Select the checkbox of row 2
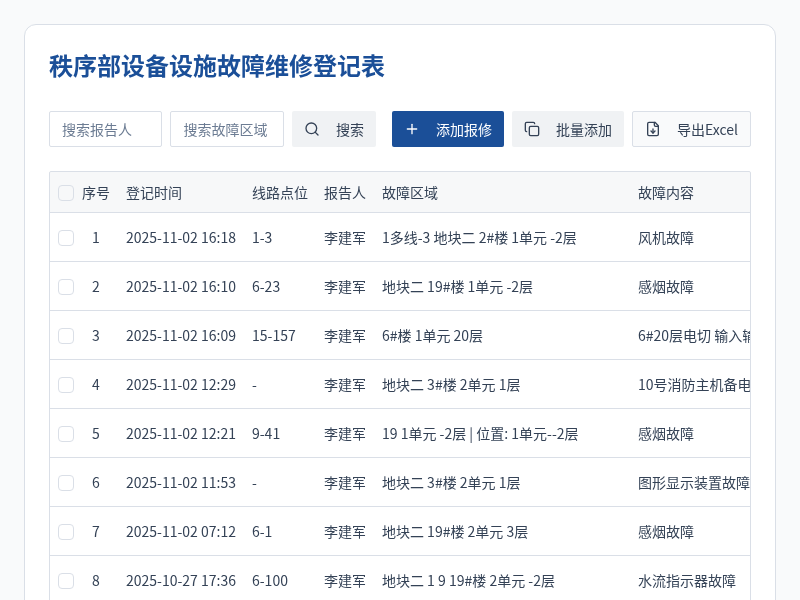Screen dimensions: 800x600 coord(66,287)
